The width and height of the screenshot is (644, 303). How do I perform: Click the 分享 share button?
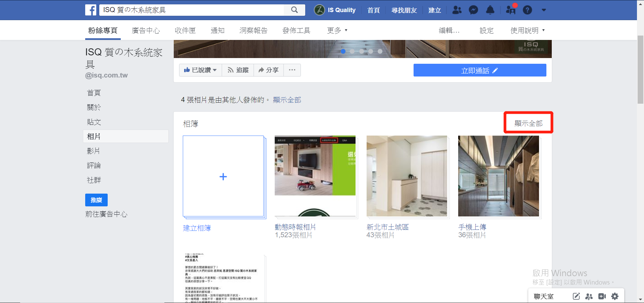(268, 70)
